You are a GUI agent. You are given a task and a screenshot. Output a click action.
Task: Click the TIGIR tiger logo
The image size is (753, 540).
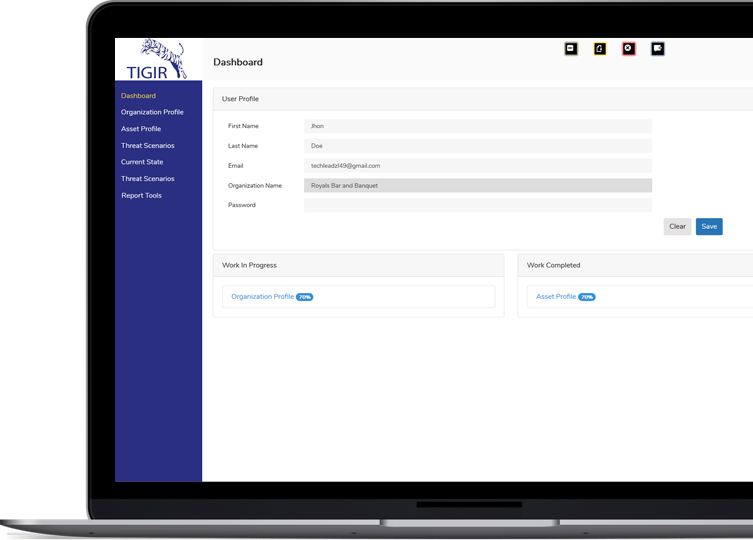point(158,59)
